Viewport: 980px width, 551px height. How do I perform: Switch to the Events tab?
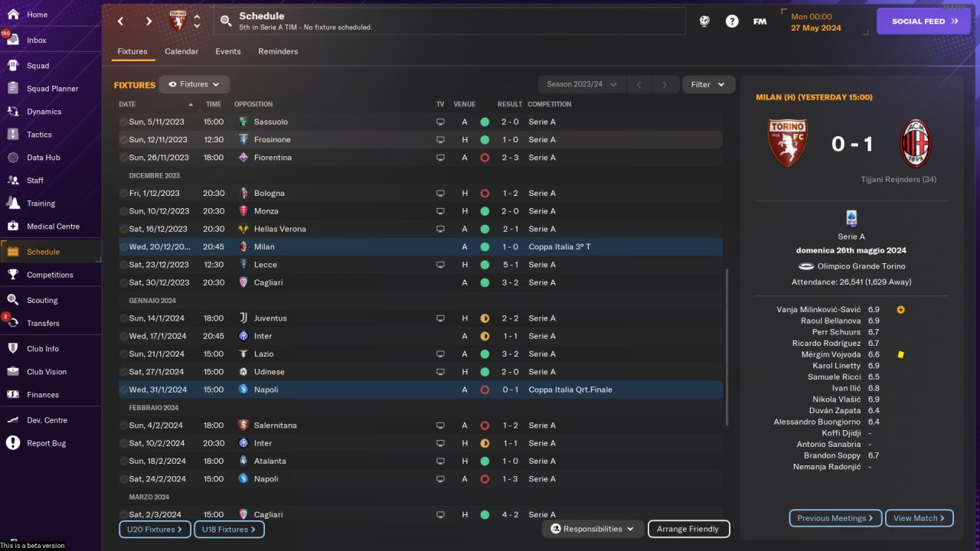click(228, 51)
